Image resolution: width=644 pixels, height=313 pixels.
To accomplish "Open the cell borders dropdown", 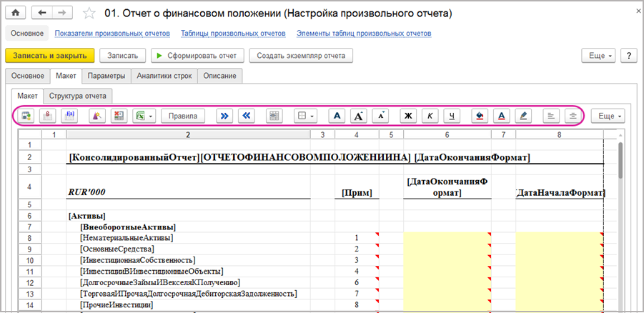I will pyautogui.click(x=306, y=115).
